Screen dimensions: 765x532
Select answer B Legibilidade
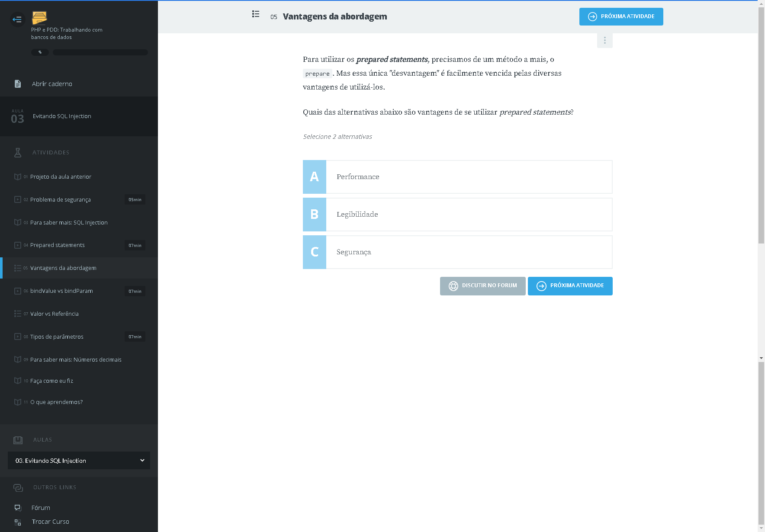(457, 215)
